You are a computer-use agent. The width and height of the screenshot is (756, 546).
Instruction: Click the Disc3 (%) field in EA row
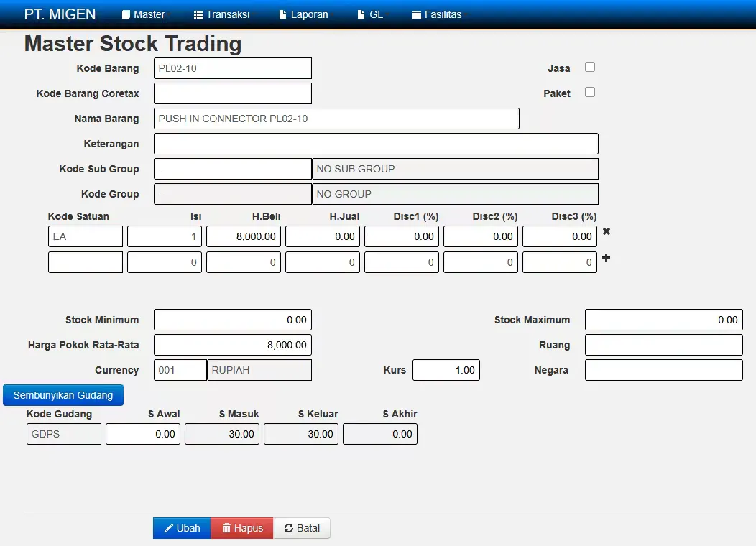click(560, 236)
